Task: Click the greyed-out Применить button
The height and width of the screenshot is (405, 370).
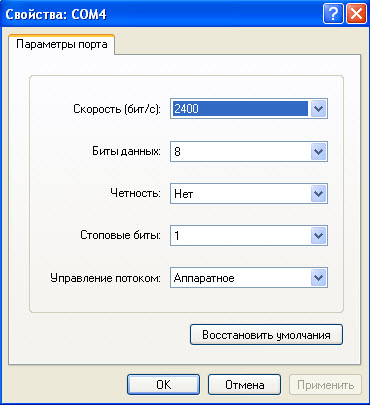Action: coord(325,385)
